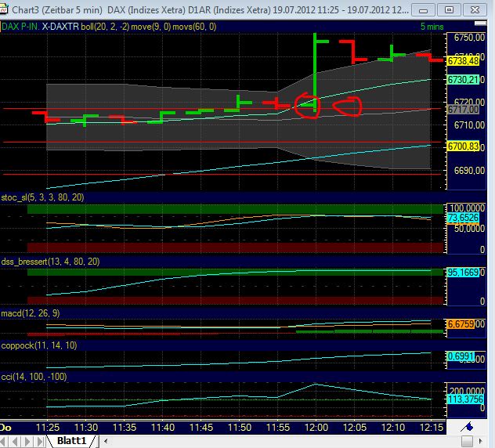Click the stoc_sl(5, 3, 3, 80, 20) label
Screen dimensions: 495x448
coord(42,197)
